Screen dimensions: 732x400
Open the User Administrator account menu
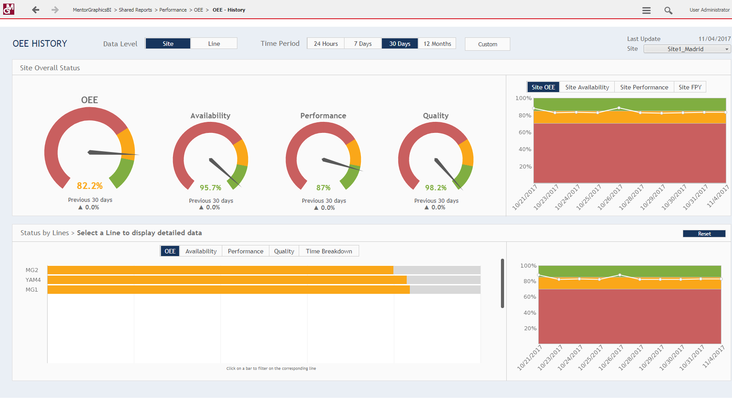coord(707,10)
